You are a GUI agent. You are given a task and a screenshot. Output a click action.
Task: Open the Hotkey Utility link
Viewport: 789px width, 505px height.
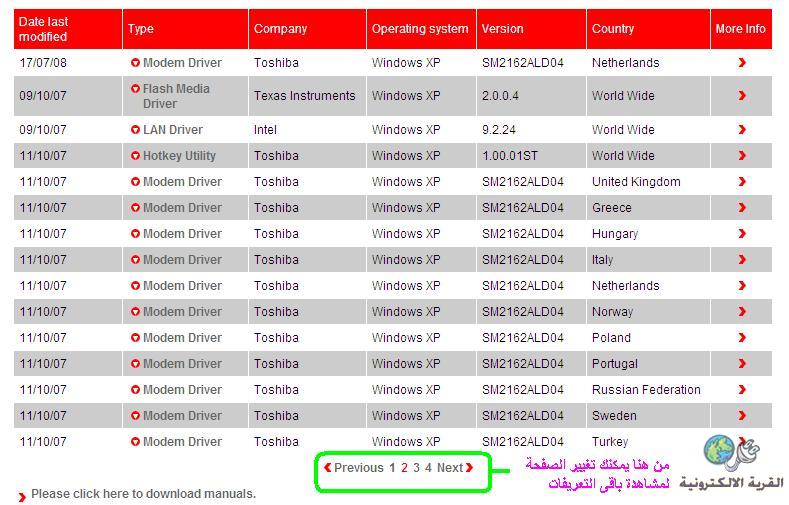(x=179, y=156)
